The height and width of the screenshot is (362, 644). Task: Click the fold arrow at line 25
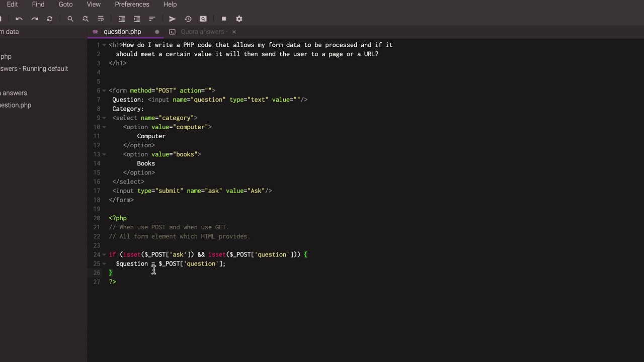(104, 264)
